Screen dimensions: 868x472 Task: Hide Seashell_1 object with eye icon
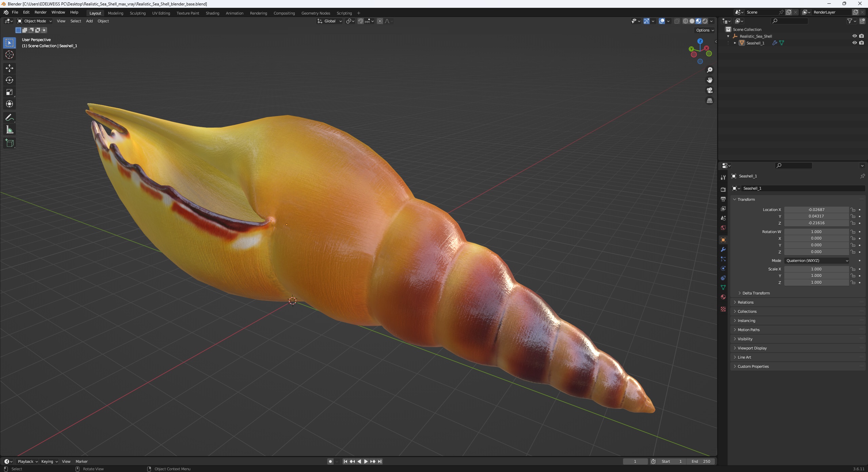point(854,43)
